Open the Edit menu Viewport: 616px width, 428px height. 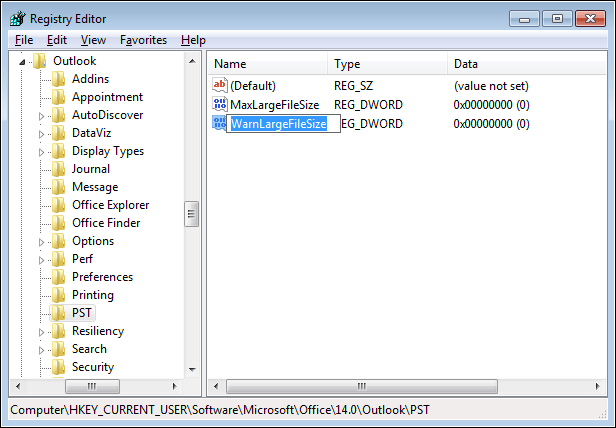(x=57, y=40)
